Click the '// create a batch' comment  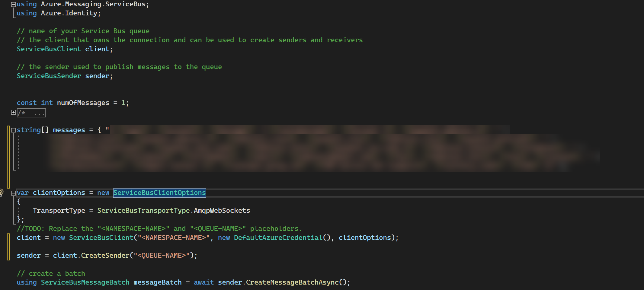pyautogui.click(x=51, y=274)
